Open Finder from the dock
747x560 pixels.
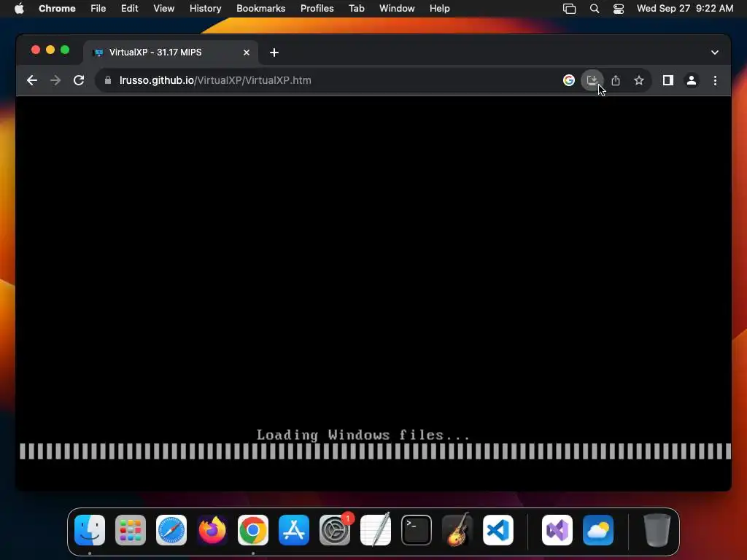(90, 530)
